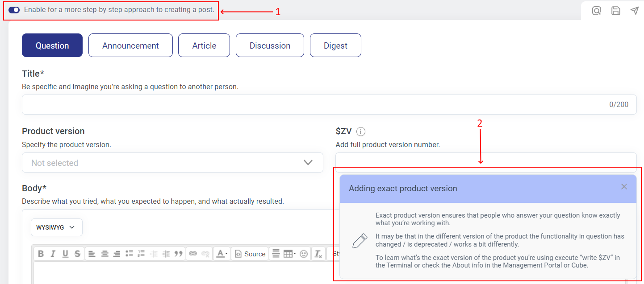Click the preview icon with magnifying glass
The width and height of the screenshot is (644, 284).
[596, 11]
